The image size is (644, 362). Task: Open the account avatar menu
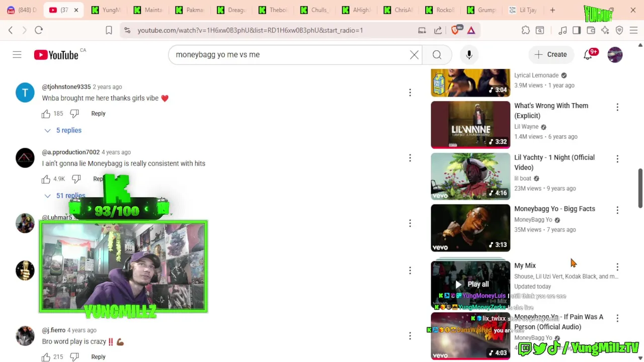coord(615,54)
